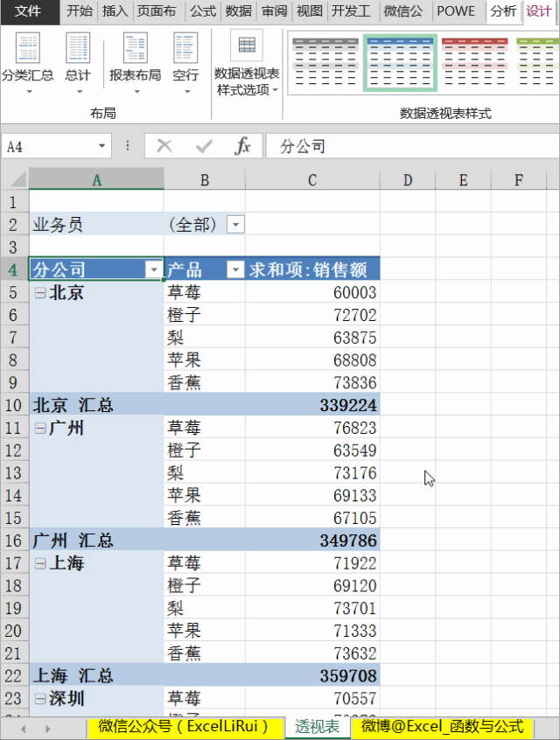Open the fx insert function dialog
560x740 pixels.
242,146
